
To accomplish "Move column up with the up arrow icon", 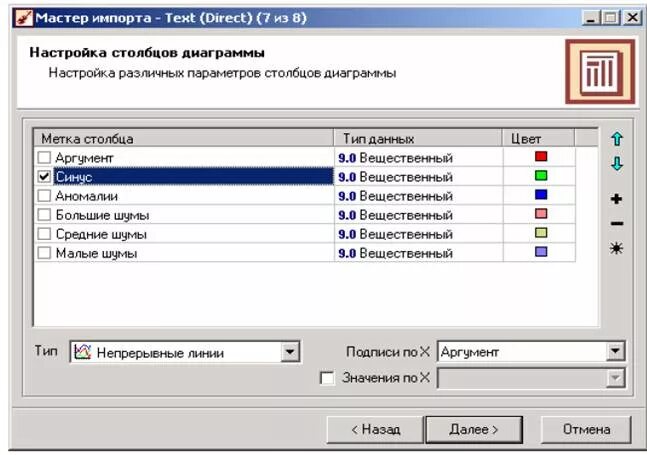I will [x=616, y=139].
